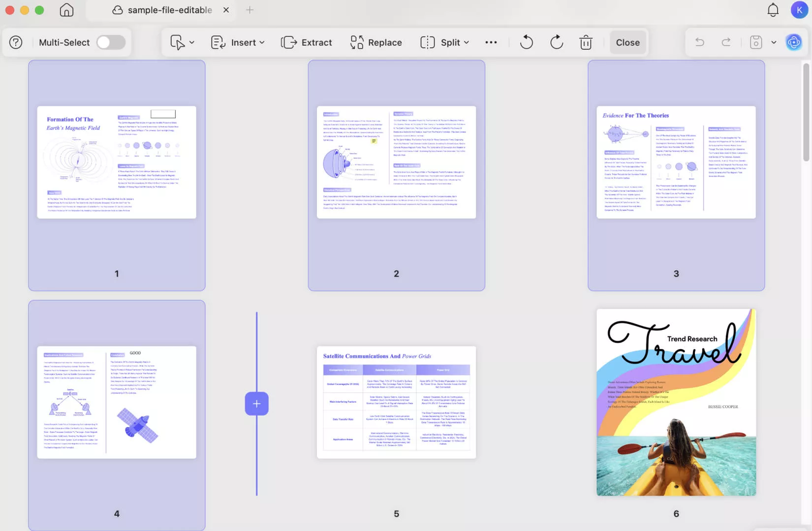Choose the page selection cursor tool

click(177, 42)
